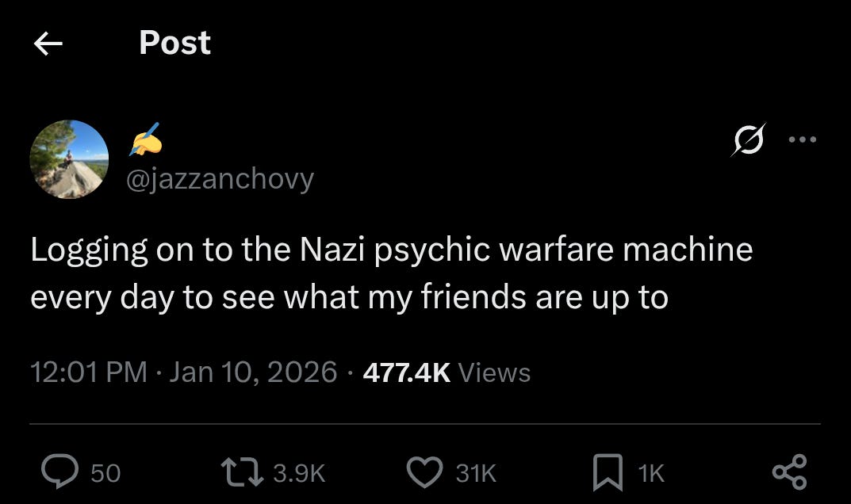
Task: Like the post with heart icon
Action: (x=424, y=472)
